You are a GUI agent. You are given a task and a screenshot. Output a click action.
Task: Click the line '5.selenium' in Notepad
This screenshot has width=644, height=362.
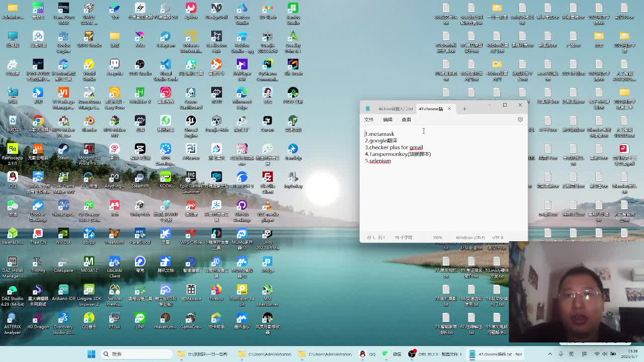[378, 161]
